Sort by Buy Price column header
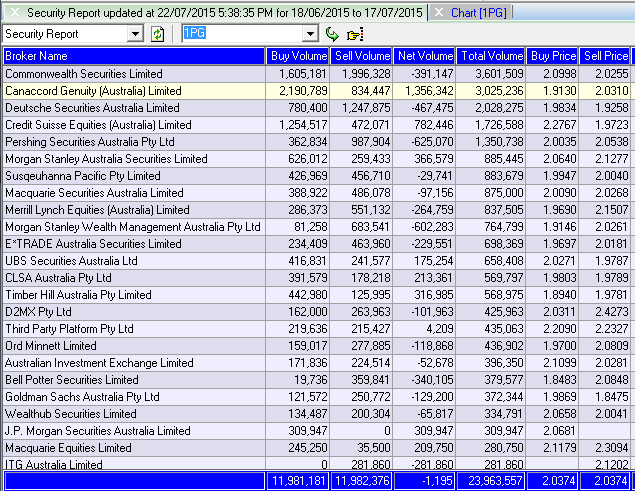635x491 pixels. tap(552, 56)
